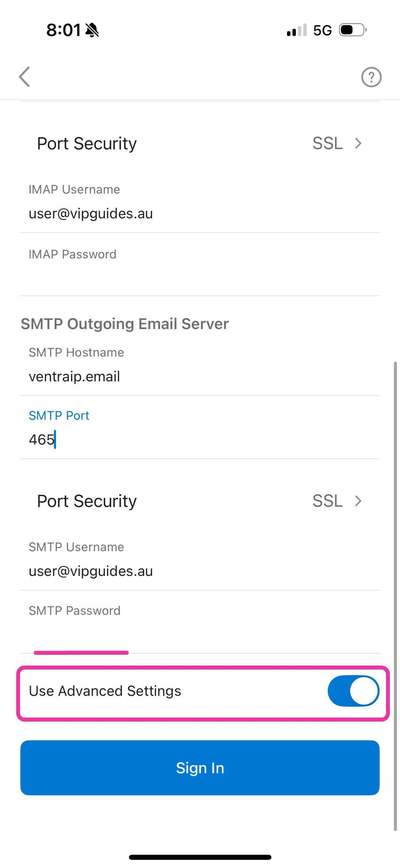This screenshot has height=868, width=400.
Task: Tap the battery status icon
Action: tap(353, 30)
